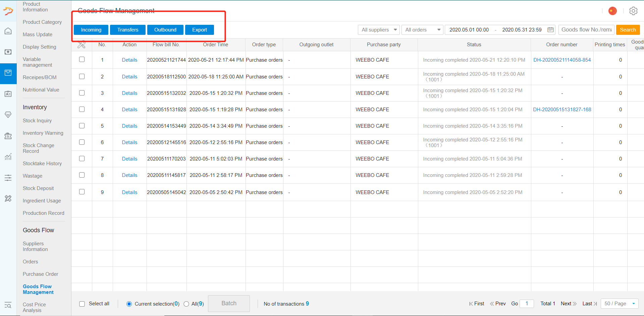
Task: Click the search list icon at bottom-left
Action: tap(8, 305)
